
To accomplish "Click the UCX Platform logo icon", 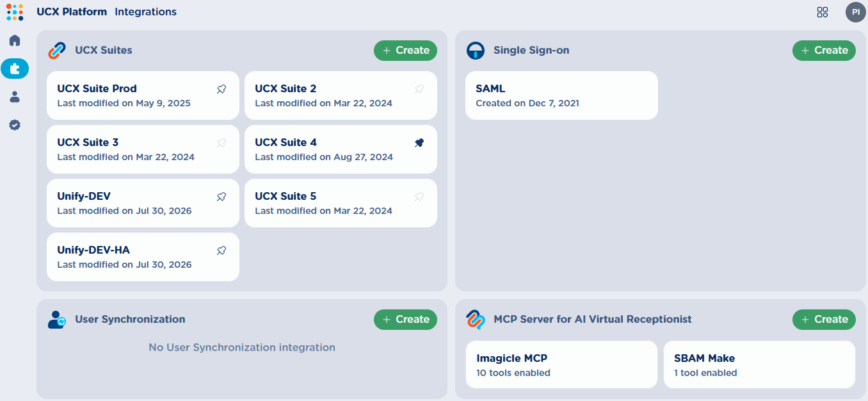I will tap(15, 12).
